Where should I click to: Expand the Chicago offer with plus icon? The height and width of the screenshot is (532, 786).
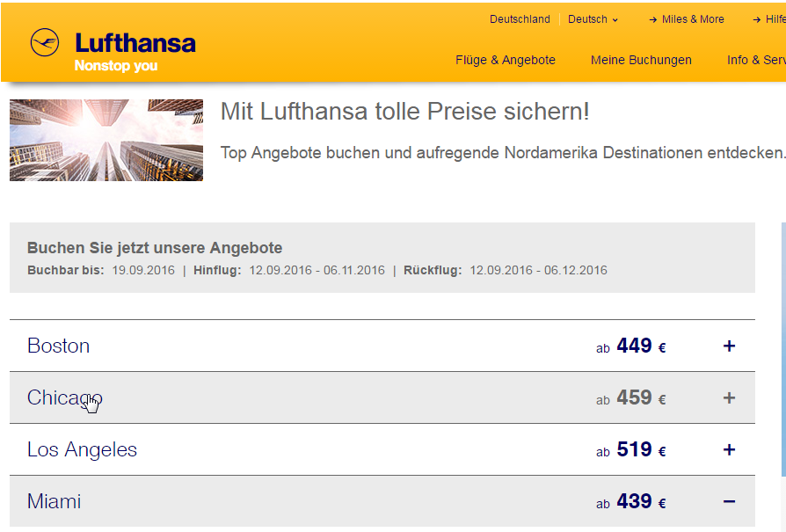click(730, 398)
